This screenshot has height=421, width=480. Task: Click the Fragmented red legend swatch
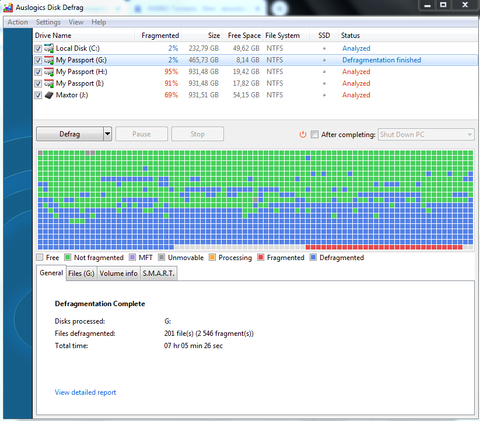261,257
